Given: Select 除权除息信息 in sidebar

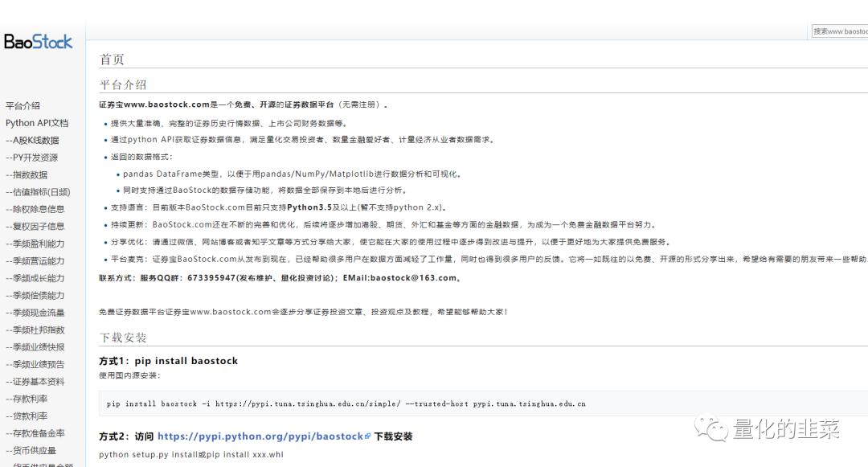Looking at the screenshot, I should [x=35, y=209].
